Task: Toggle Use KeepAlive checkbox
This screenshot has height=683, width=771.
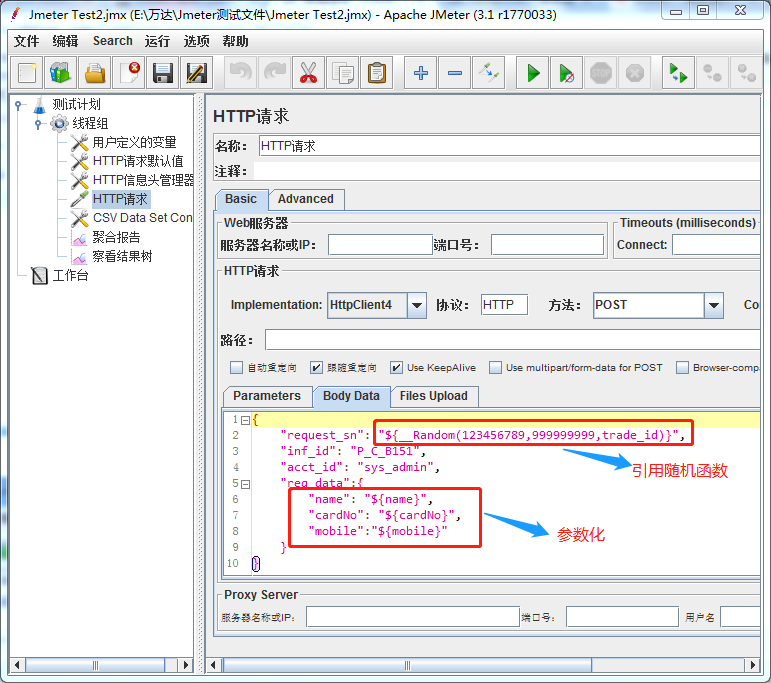Action: click(396, 367)
